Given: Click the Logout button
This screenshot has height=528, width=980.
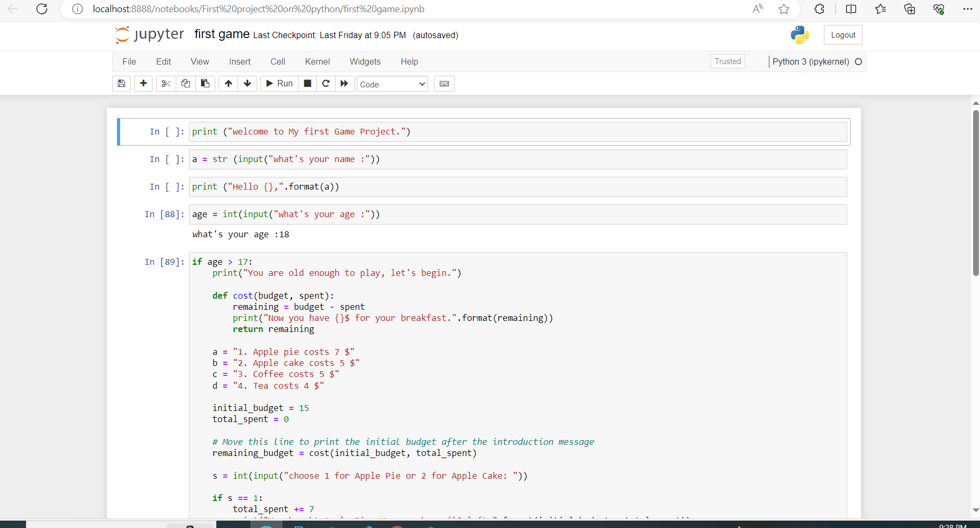Looking at the screenshot, I should 843,35.
